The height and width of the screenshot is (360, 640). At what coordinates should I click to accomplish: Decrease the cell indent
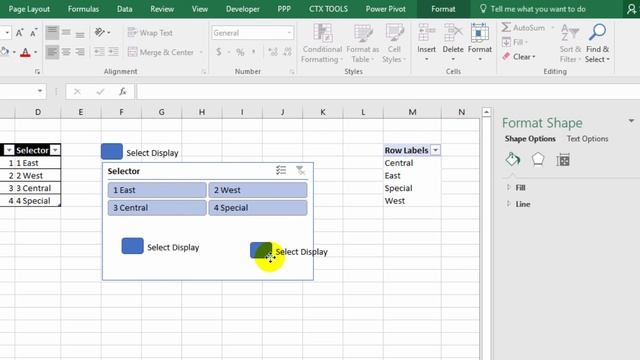[99, 52]
